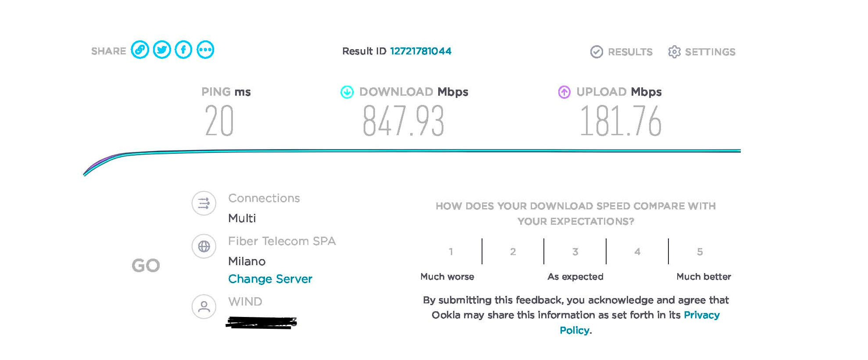
Task: Click the Change Server link
Action: click(270, 279)
